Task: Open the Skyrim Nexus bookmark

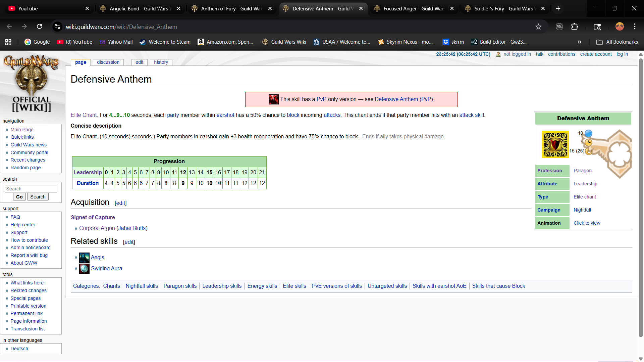Action: [x=405, y=42]
